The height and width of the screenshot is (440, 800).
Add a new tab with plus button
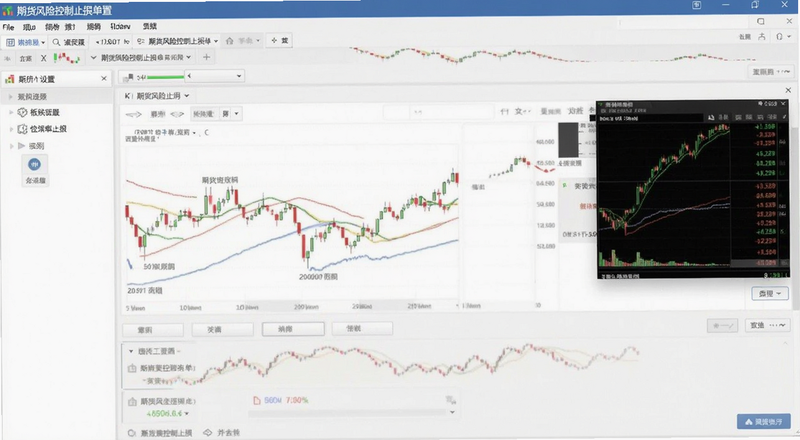coord(206,57)
